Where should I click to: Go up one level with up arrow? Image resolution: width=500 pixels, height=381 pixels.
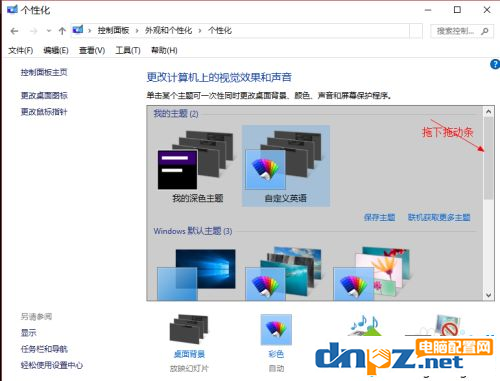62,31
